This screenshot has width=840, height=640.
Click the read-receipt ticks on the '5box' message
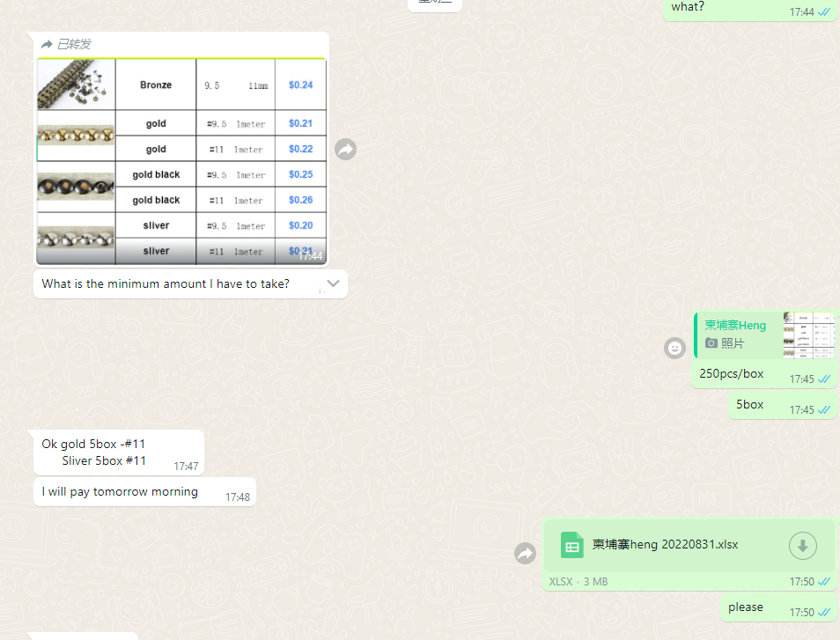pos(824,409)
